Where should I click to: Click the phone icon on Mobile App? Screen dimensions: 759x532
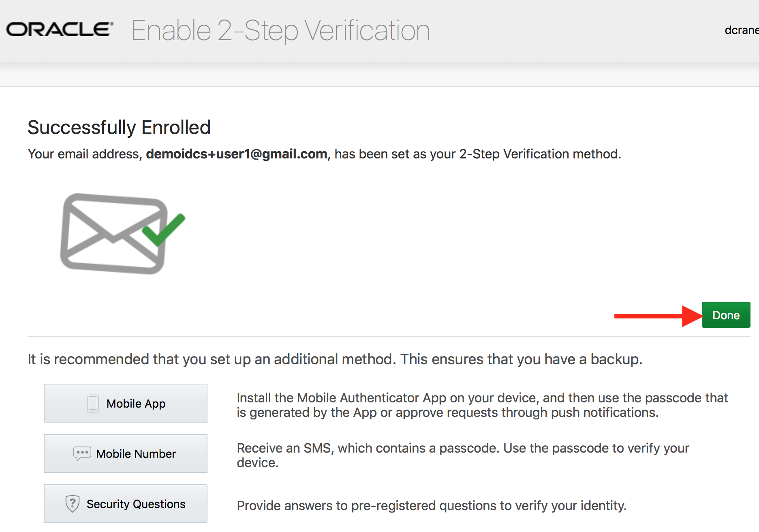coord(93,404)
